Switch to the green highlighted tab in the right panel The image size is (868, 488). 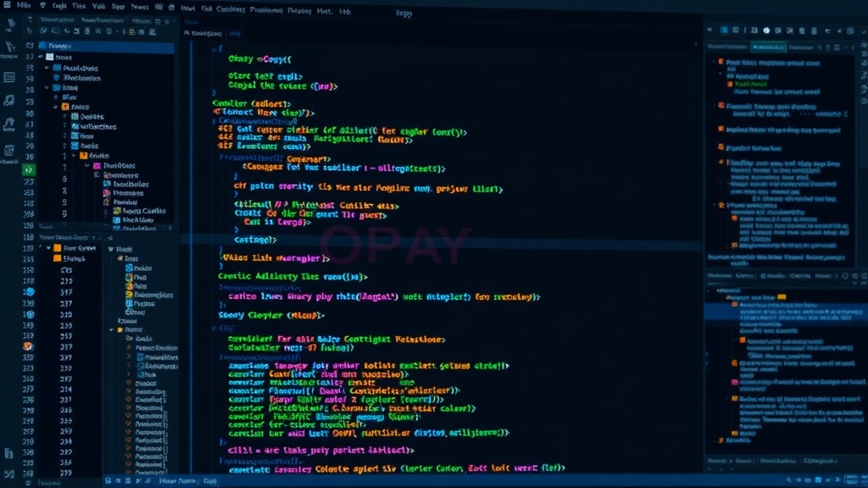[768, 47]
